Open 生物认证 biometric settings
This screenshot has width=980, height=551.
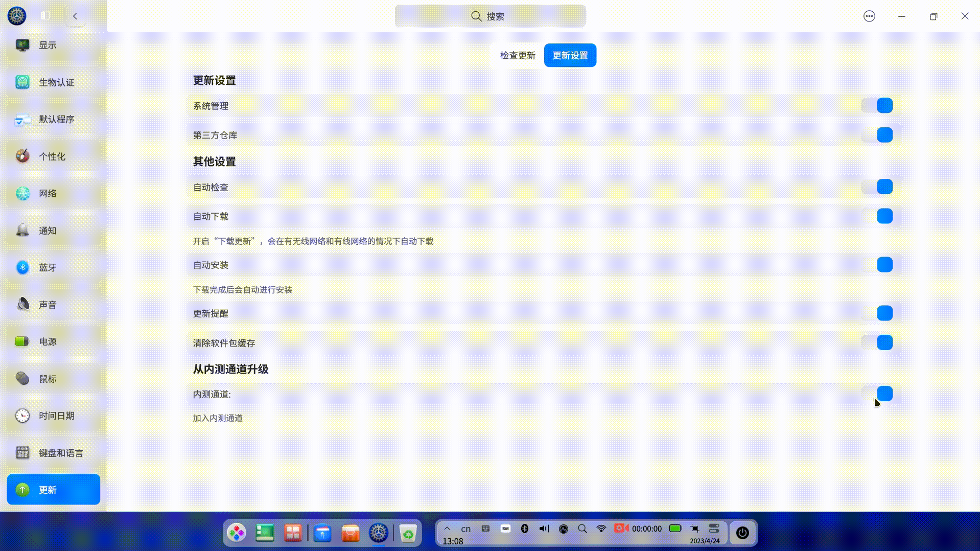coord(53,82)
